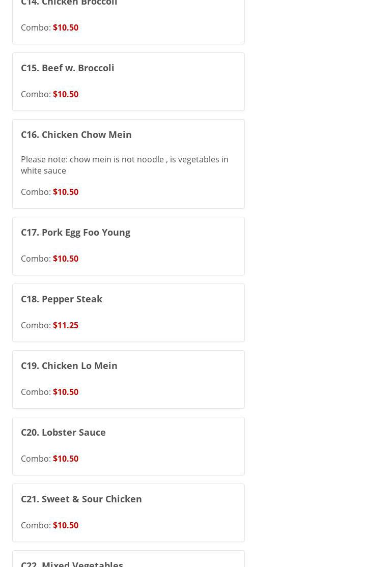Choose the C18. Pepper Steak title
Image resolution: width=392 pixels, height=567 pixels.
(x=62, y=299)
